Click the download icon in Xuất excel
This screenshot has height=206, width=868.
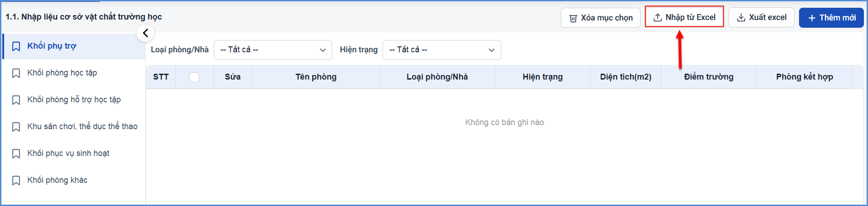(x=741, y=17)
